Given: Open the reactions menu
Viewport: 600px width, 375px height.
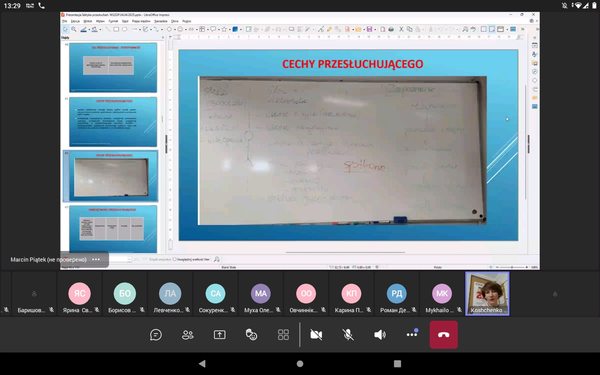Looking at the screenshot, I should [x=251, y=335].
